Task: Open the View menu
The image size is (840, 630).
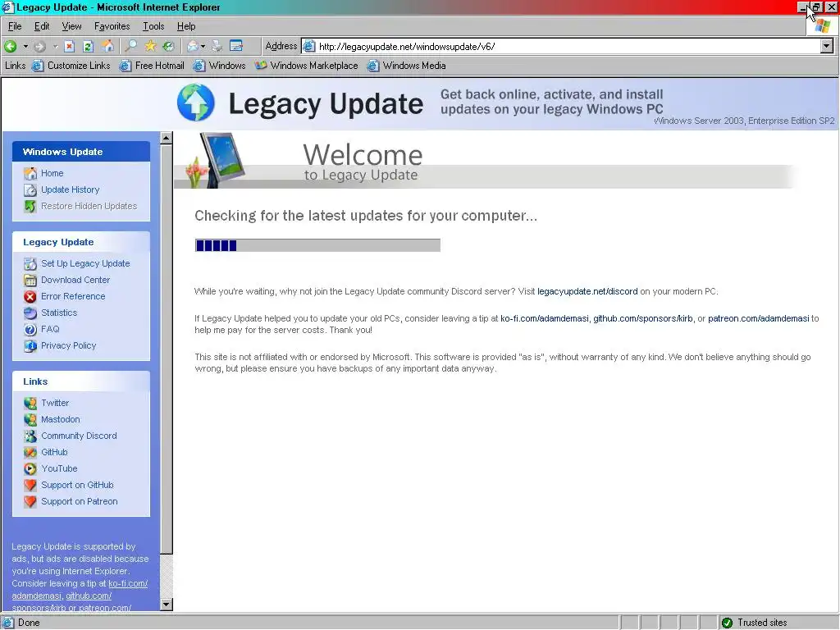Action: [72, 26]
